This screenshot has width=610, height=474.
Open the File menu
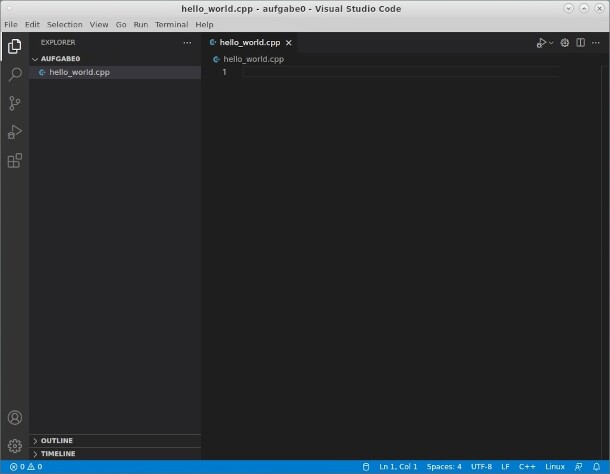pos(11,25)
